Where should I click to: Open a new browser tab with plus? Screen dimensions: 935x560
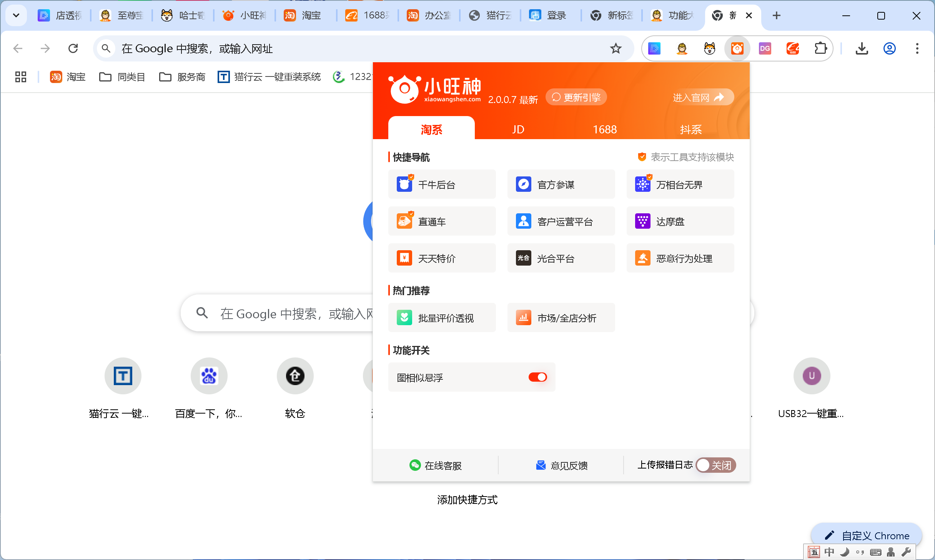point(776,15)
